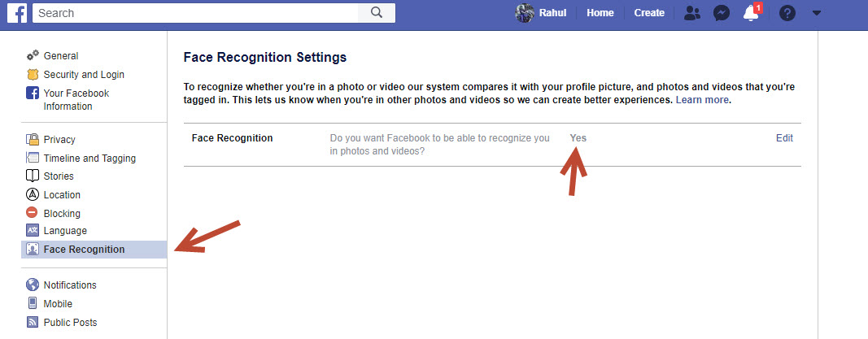
Task: Go to Rahul's profile link
Action: click(552, 13)
